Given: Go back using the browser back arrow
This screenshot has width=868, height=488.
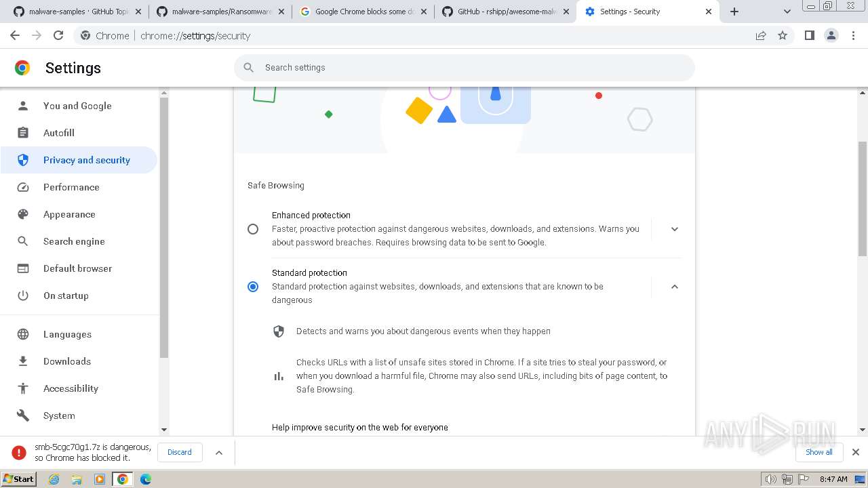Looking at the screenshot, I should click(x=15, y=36).
